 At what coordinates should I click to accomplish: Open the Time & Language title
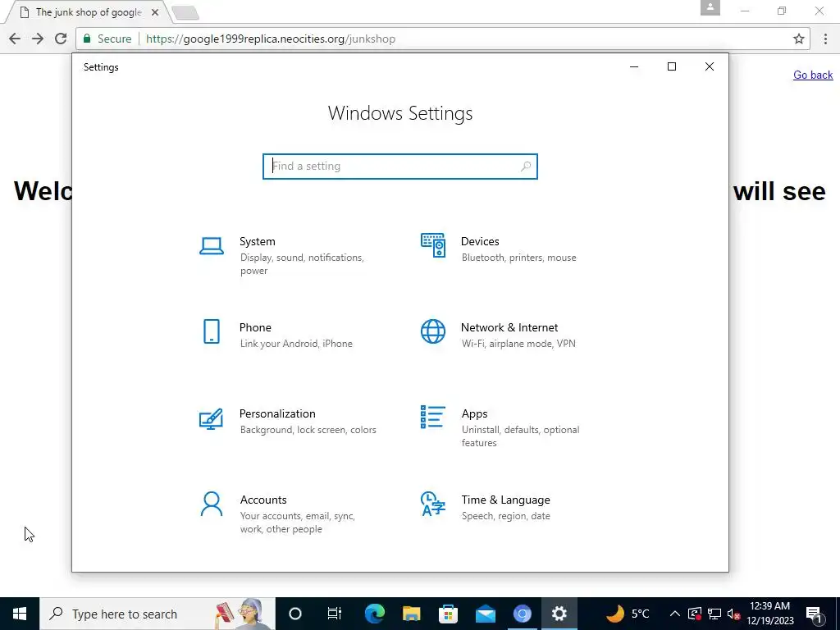click(x=505, y=500)
